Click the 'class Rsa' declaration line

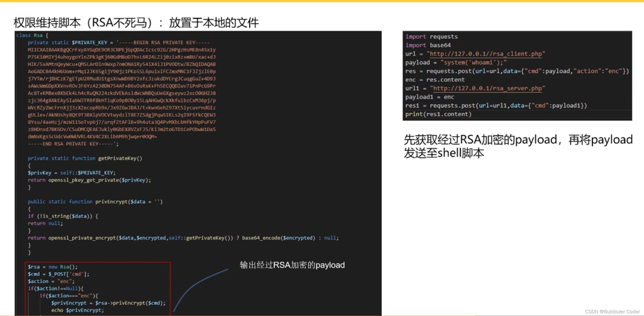[x=32, y=35]
